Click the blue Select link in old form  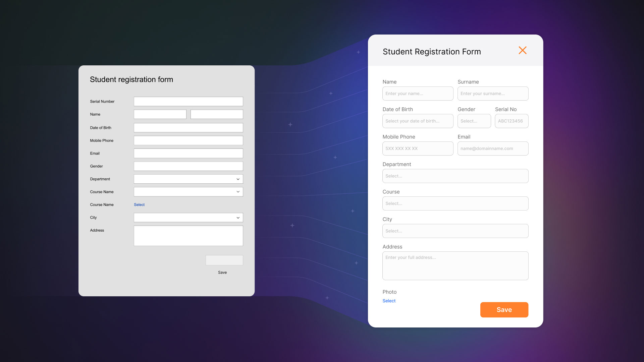click(x=139, y=204)
